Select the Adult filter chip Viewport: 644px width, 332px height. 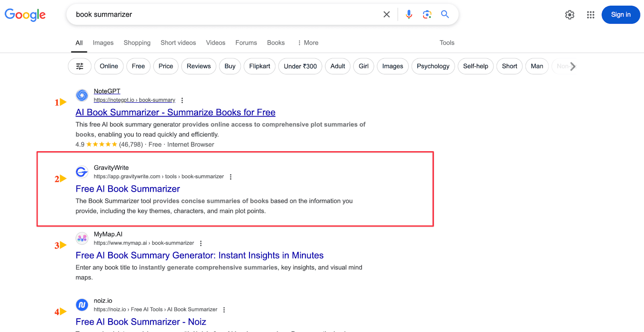(338, 66)
